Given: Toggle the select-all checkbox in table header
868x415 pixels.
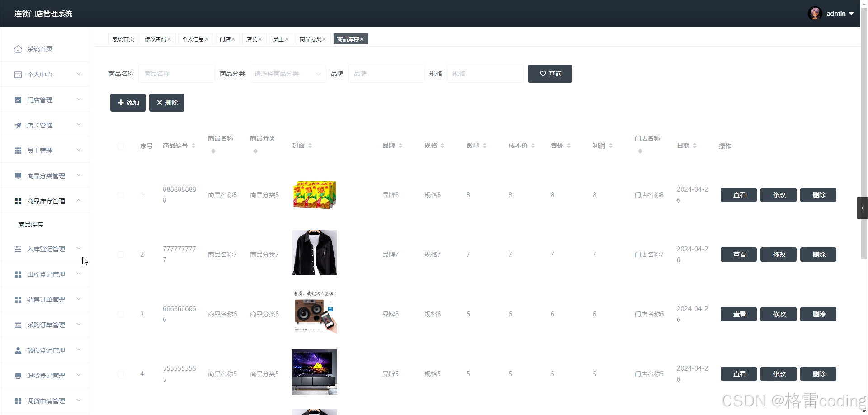Looking at the screenshot, I should [x=121, y=146].
